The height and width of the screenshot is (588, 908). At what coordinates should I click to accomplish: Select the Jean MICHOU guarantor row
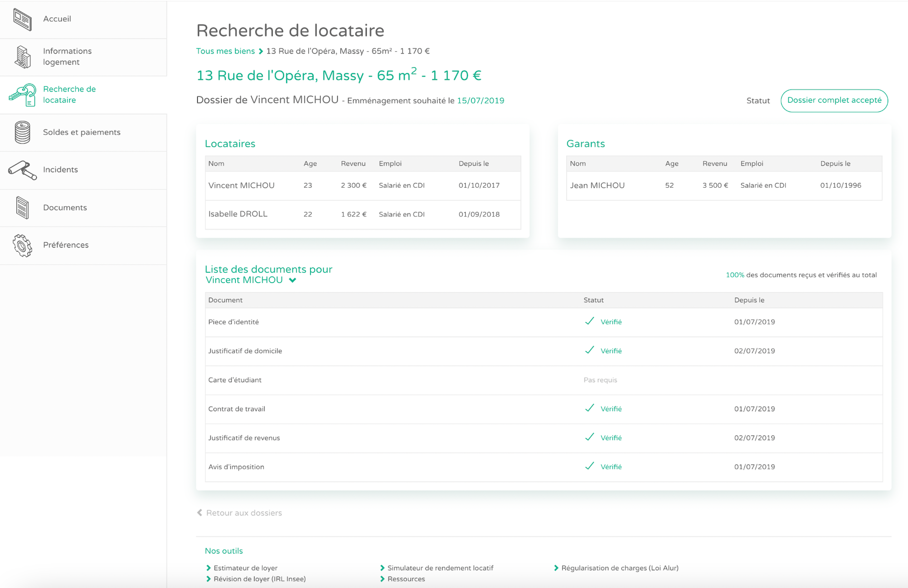point(724,185)
